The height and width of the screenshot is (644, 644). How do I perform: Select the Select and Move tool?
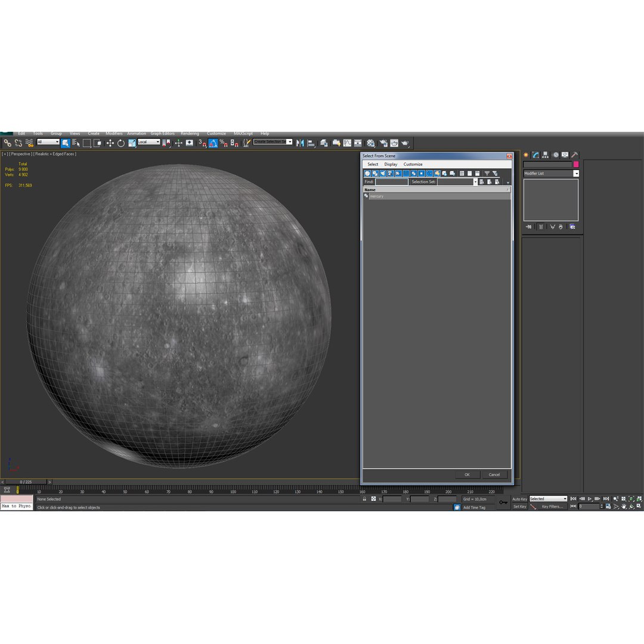coord(110,143)
